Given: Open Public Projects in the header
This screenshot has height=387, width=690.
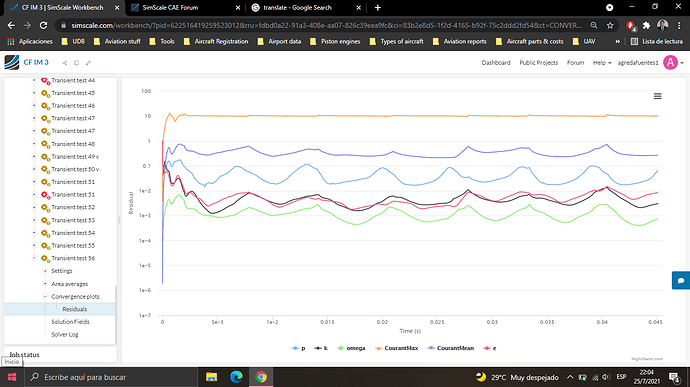Looking at the screenshot, I should [x=539, y=63].
